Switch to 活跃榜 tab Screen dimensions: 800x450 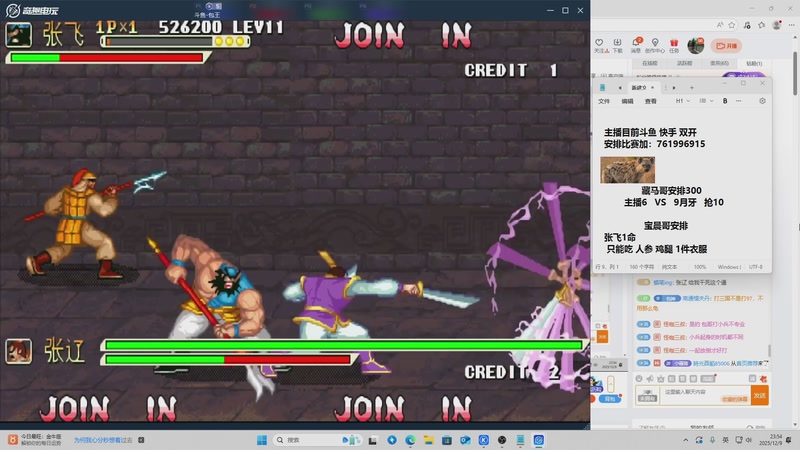[684, 63]
